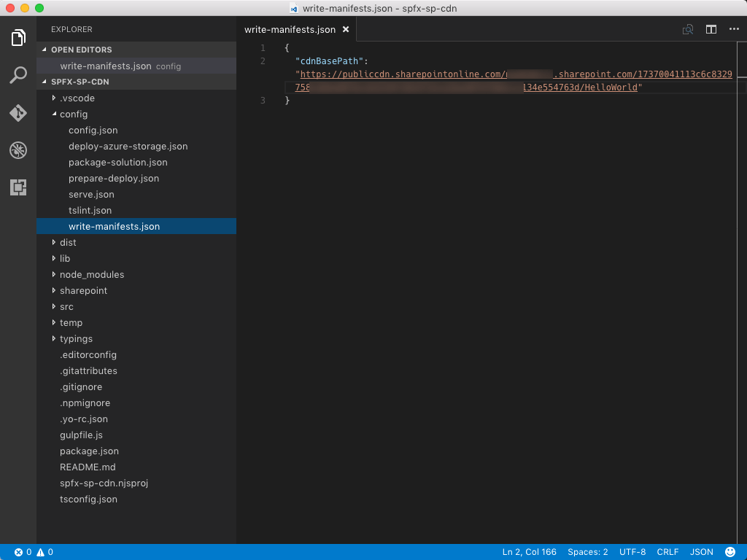The height and width of the screenshot is (560, 747).
Task: Open the Explorer icon in the activity bar
Action: pyautogui.click(x=18, y=37)
